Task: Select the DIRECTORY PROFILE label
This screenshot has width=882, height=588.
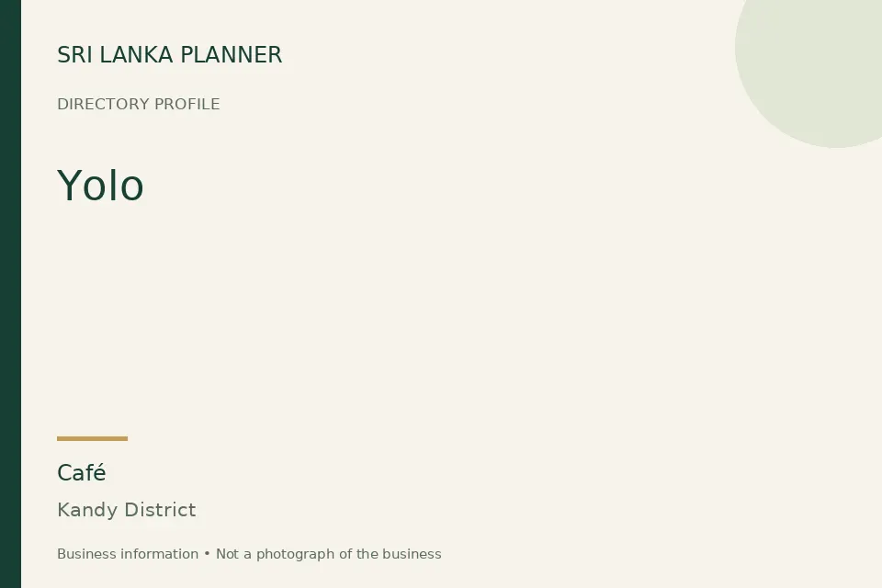Action: click(139, 104)
